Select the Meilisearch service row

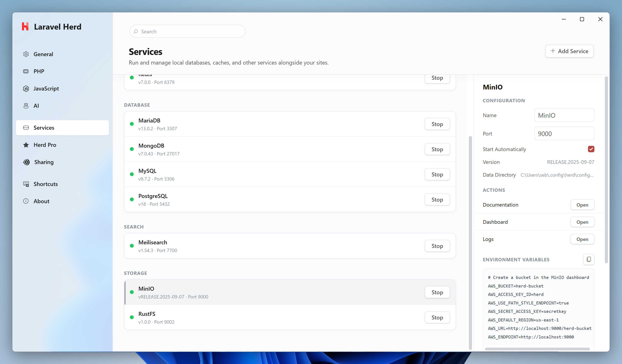[290, 246]
